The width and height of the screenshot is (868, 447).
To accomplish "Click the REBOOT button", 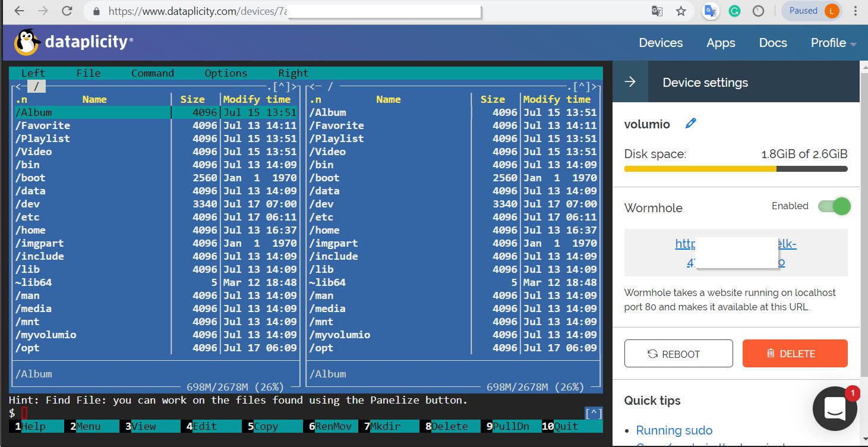I will click(x=678, y=354).
